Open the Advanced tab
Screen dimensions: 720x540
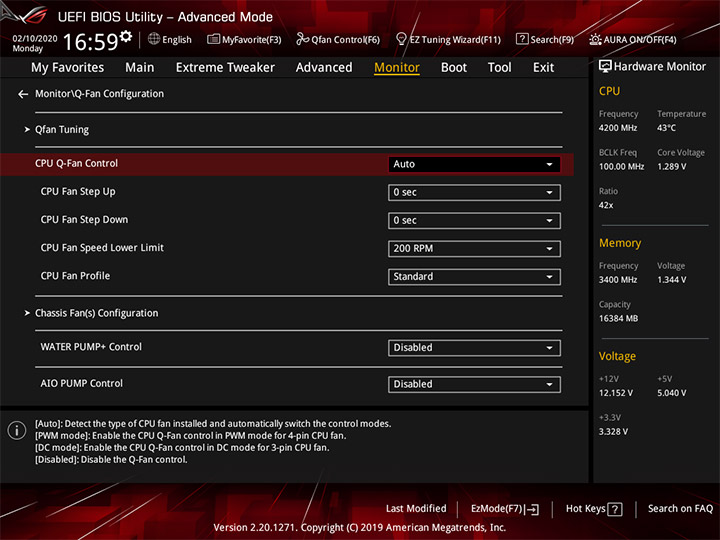[324, 68]
